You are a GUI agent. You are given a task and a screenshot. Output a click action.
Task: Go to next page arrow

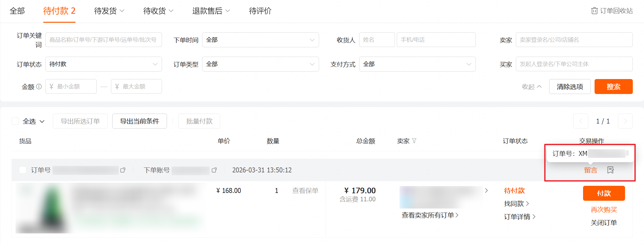(625, 121)
